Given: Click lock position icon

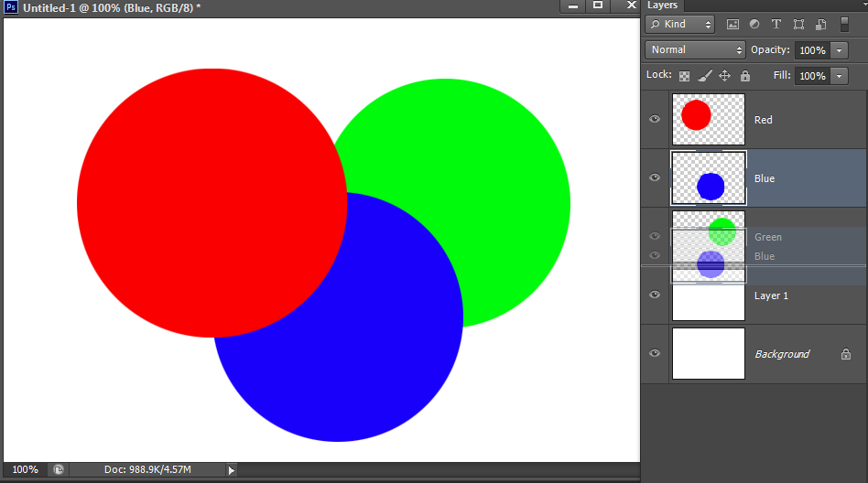Looking at the screenshot, I should tap(724, 76).
